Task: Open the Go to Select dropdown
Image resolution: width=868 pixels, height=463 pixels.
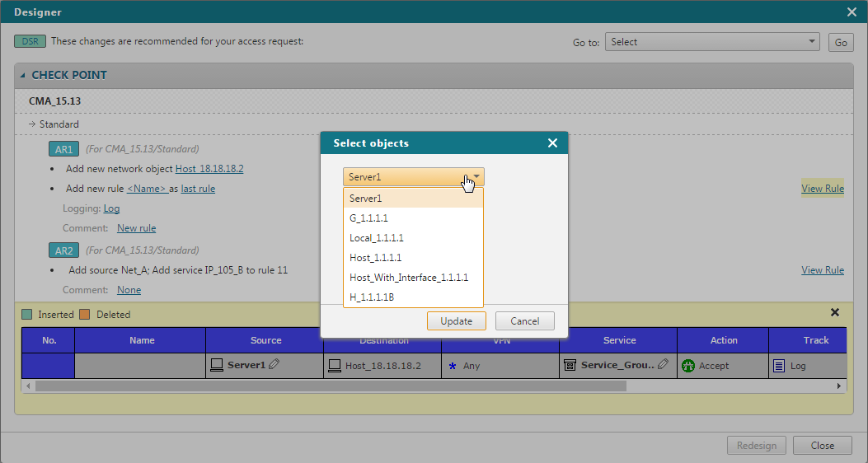Action: point(712,42)
